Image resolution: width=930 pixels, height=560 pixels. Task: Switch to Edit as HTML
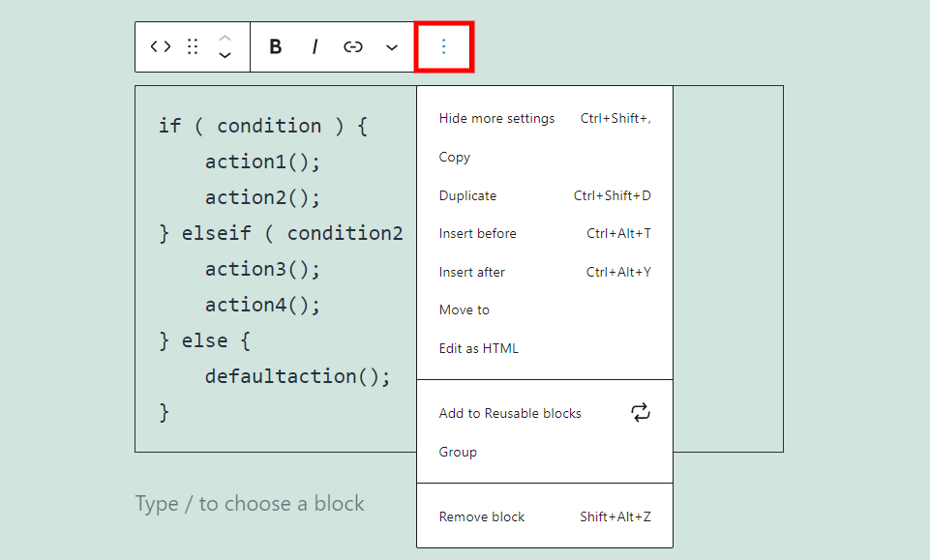click(x=479, y=348)
